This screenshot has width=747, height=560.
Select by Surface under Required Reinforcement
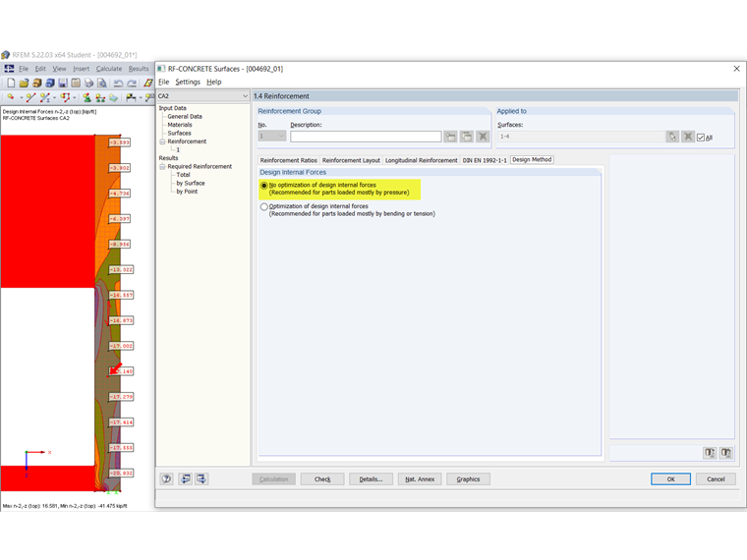(x=191, y=183)
